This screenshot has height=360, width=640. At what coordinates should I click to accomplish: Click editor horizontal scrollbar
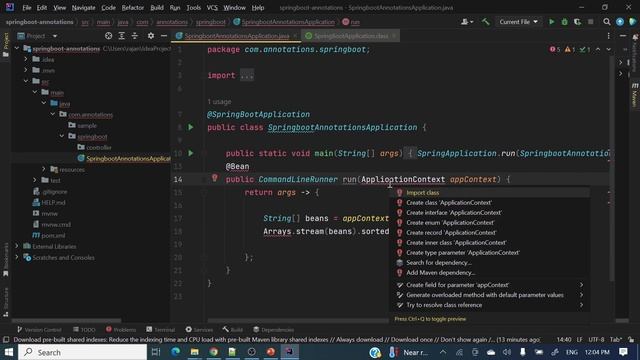click(298, 321)
